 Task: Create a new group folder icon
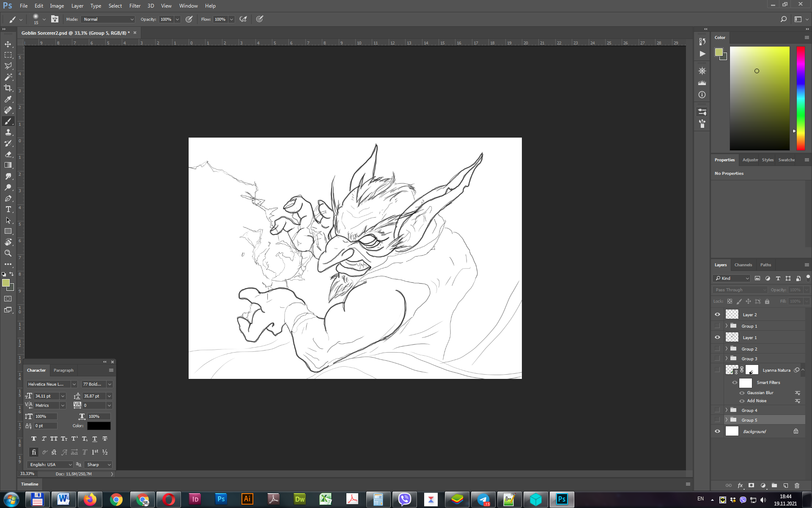(774, 486)
